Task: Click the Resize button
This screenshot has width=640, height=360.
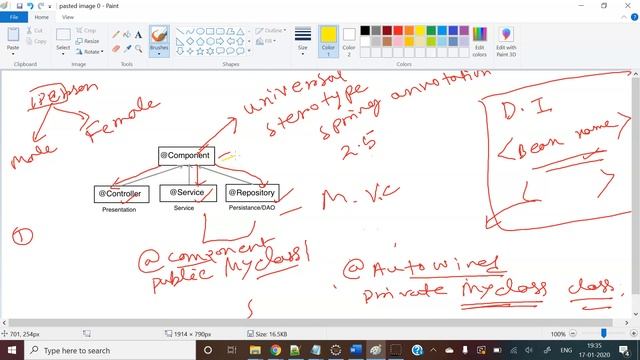Action: [x=87, y=41]
